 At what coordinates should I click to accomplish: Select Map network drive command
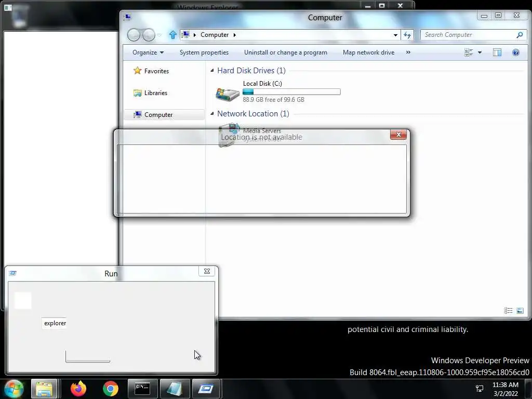coord(368,52)
